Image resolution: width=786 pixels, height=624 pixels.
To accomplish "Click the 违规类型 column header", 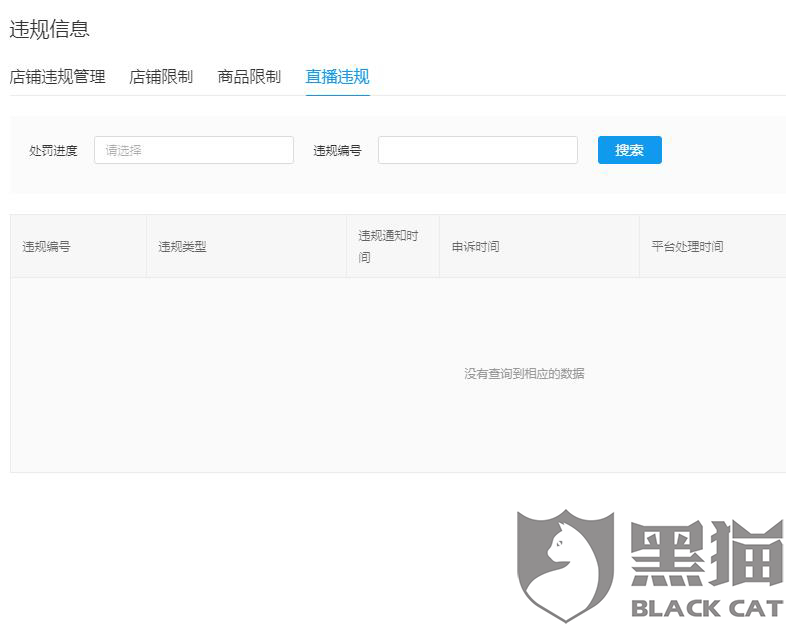I will click(182, 247).
